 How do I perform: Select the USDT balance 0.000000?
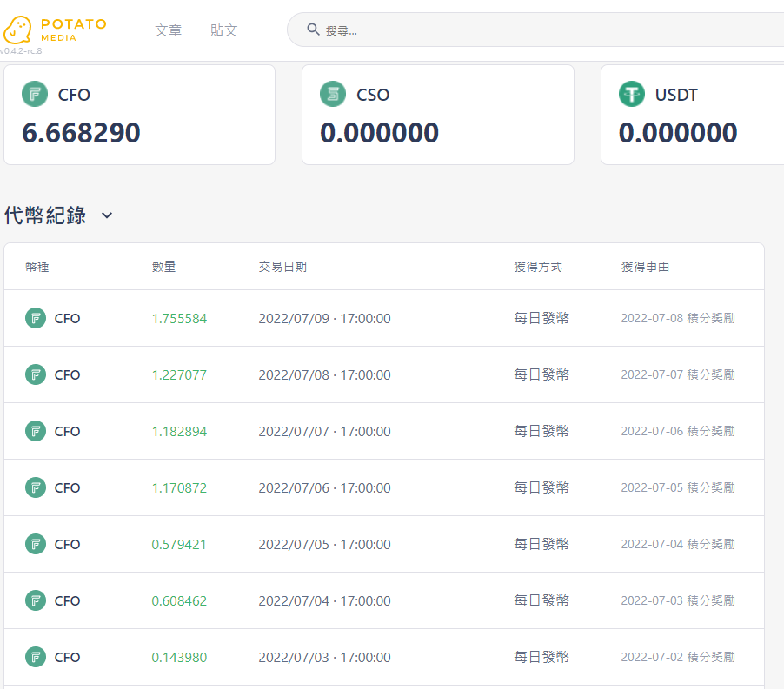[x=678, y=133]
